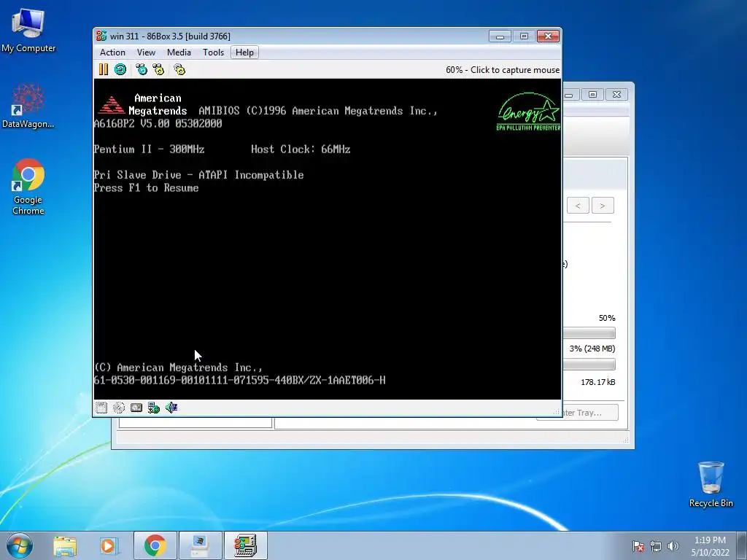Maximize the 86Box window
The height and width of the screenshot is (560, 747).
(x=524, y=36)
